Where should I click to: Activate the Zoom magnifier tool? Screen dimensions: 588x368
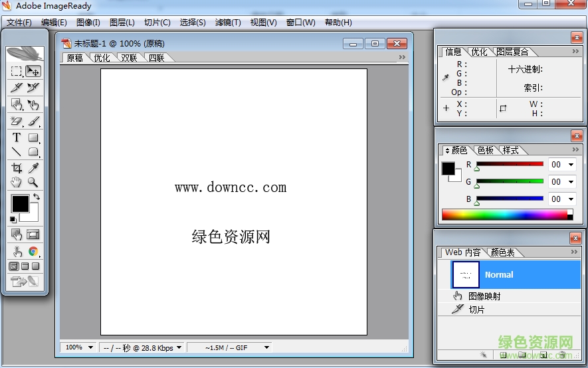point(33,182)
